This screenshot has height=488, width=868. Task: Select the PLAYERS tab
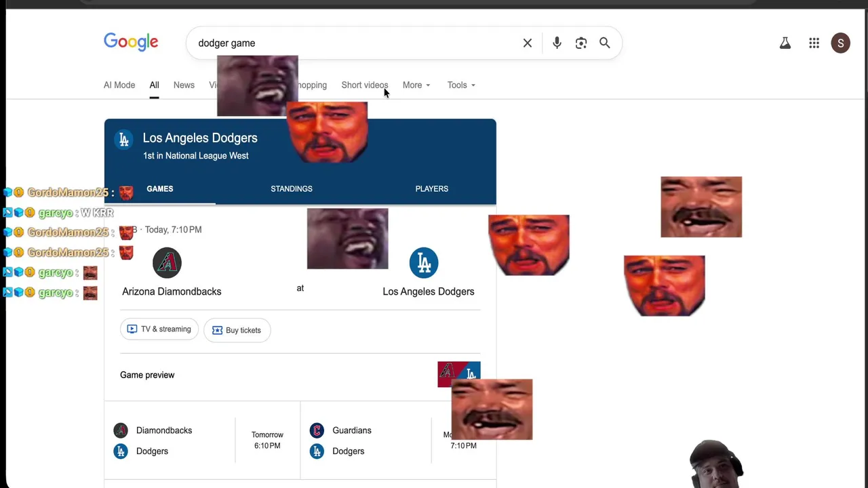pyautogui.click(x=432, y=188)
